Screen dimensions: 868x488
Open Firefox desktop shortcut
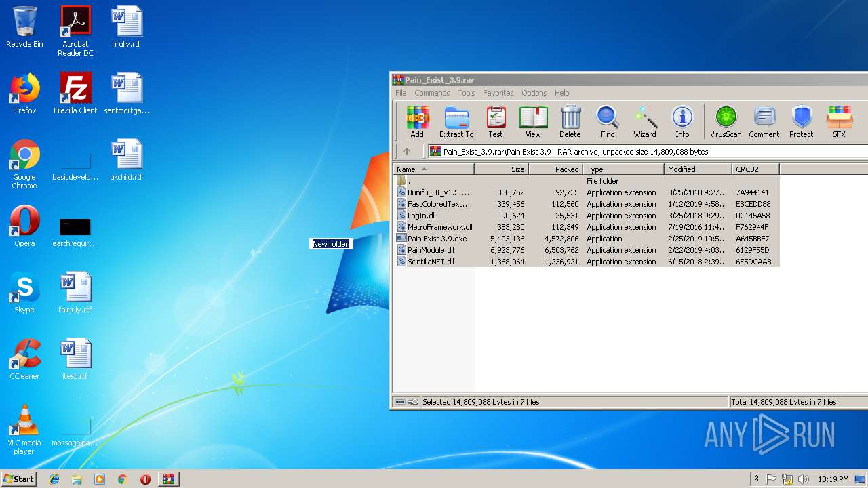point(24,94)
